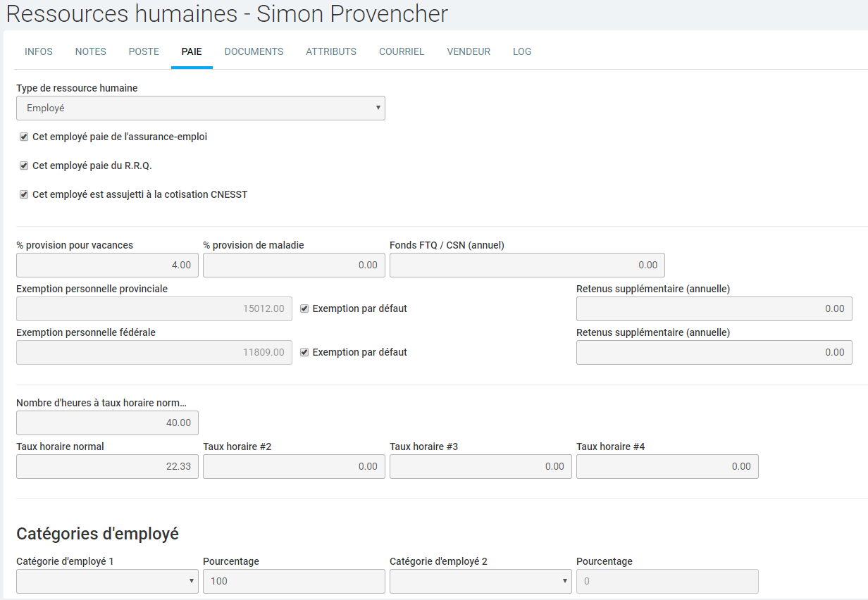Image resolution: width=868 pixels, height=600 pixels.
Task: Open the Catégorie d'employé 1 dropdown
Action: [x=107, y=581]
